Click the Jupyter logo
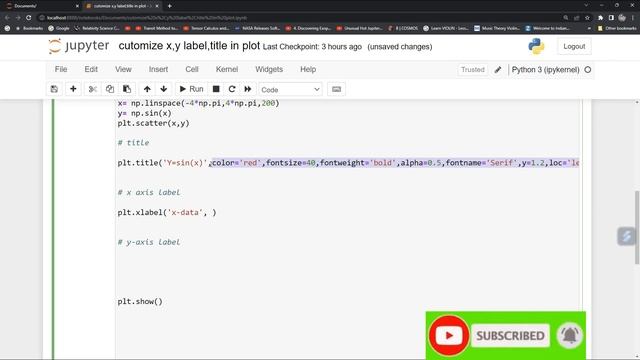 [79, 46]
